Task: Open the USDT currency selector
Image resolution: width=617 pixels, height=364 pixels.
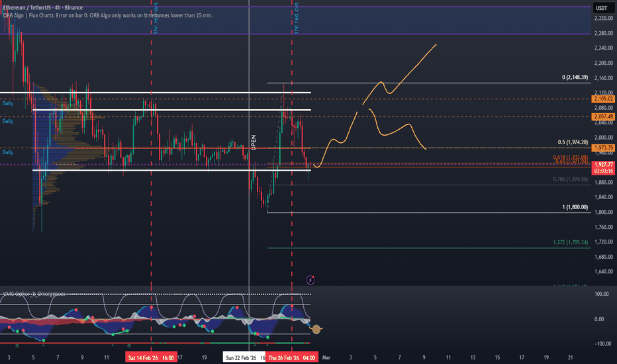Action: [x=601, y=8]
